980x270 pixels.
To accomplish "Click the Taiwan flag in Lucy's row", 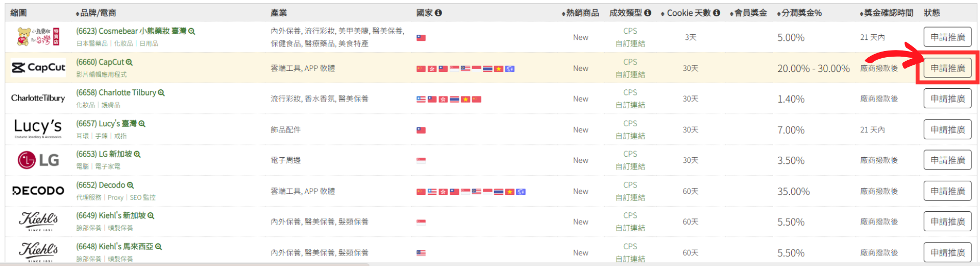I will point(421,130).
